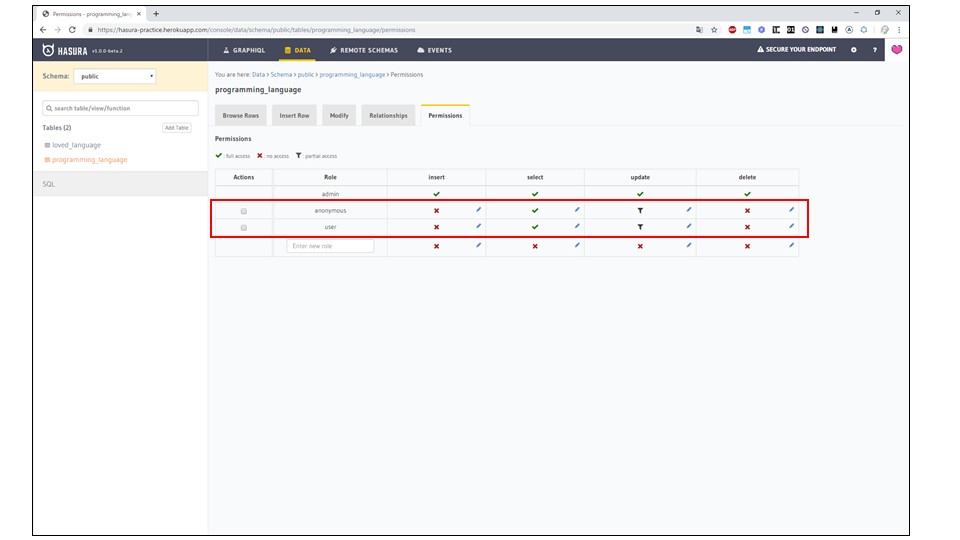960x540 pixels.
Task: Switch to Relationships tab
Action: [388, 115]
